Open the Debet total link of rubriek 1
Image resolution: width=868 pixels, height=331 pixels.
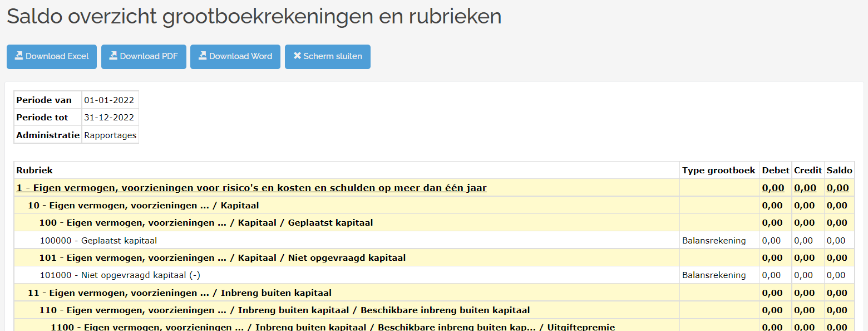773,188
